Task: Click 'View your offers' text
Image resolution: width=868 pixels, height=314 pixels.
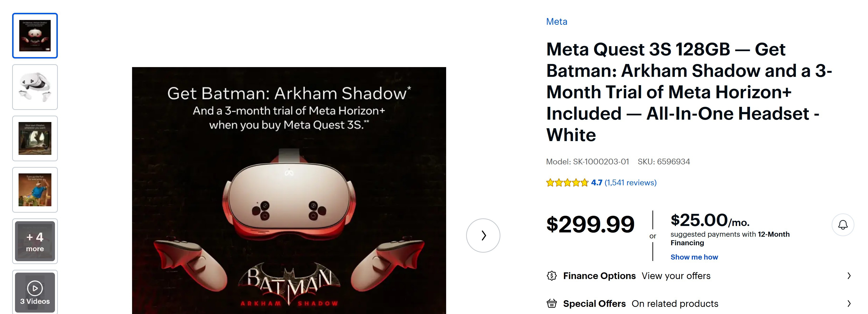Action: [x=676, y=276]
